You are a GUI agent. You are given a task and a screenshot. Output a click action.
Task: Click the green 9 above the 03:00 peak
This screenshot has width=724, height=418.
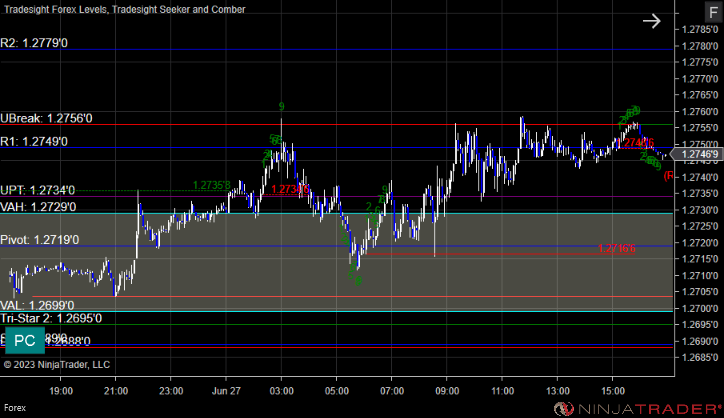(282, 107)
